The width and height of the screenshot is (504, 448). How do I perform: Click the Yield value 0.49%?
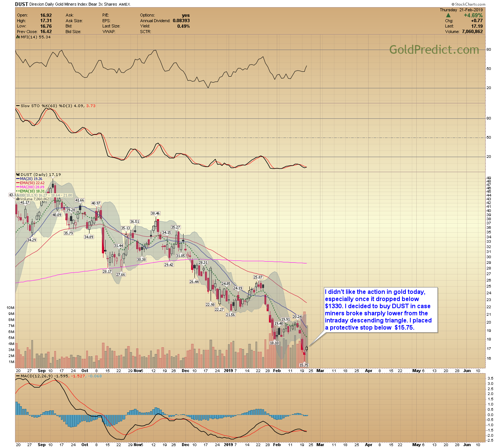(x=184, y=26)
